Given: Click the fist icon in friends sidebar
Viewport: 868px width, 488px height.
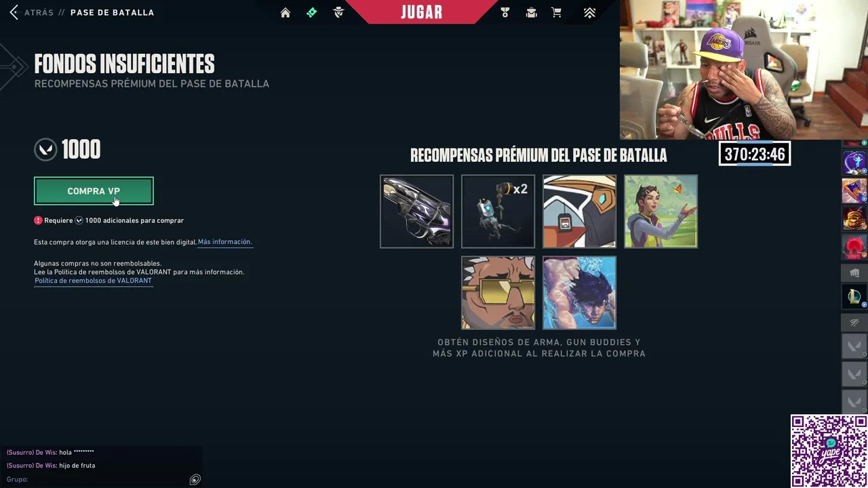Looking at the screenshot, I should pyautogui.click(x=854, y=272).
